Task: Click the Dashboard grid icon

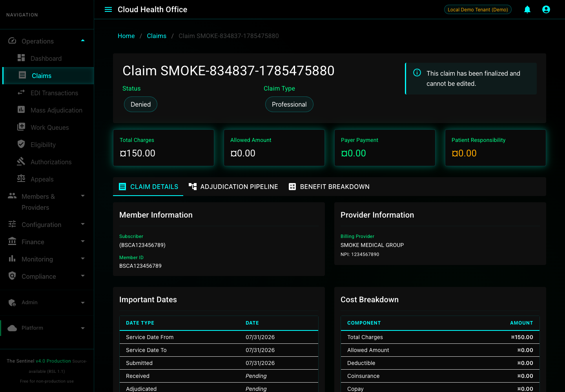Action: point(21,58)
